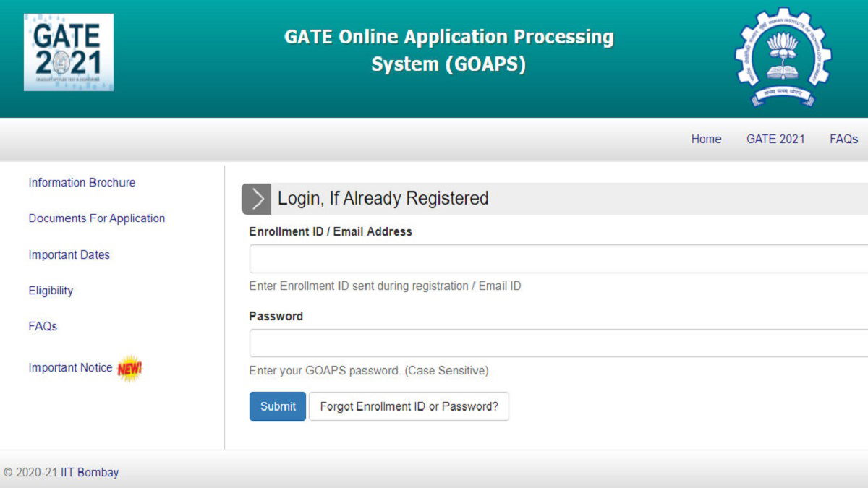View the Important Dates page
868x488 pixels.
69,255
